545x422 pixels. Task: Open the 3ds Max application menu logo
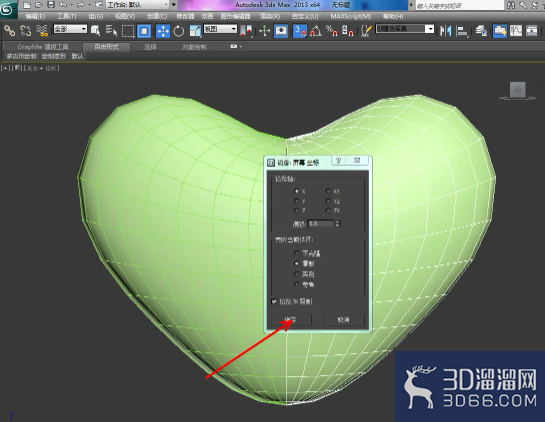coord(8,10)
